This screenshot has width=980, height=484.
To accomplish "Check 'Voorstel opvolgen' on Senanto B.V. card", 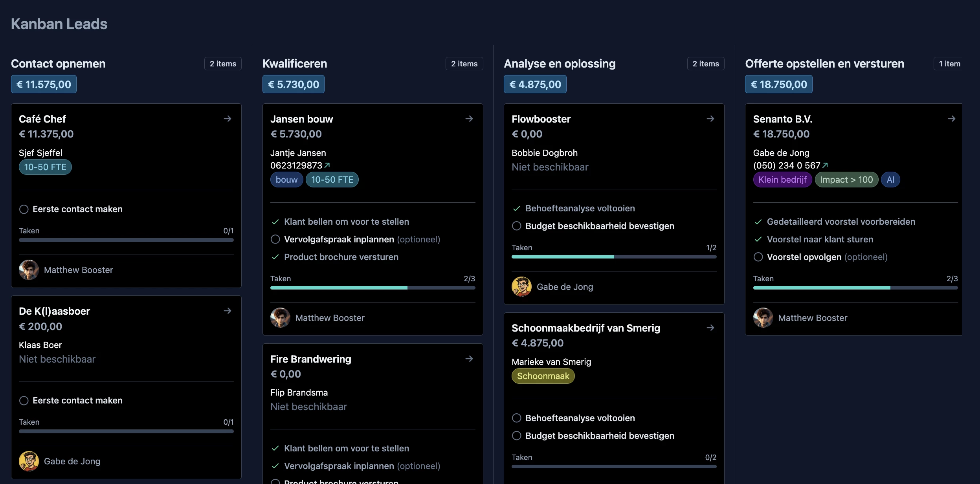I will coord(758,257).
